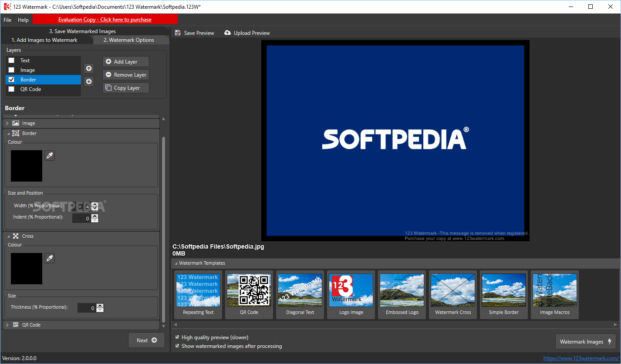The height and width of the screenshot is (364, 621).
Task: Apply the Diagonal Text template
Action: point(300,295)
